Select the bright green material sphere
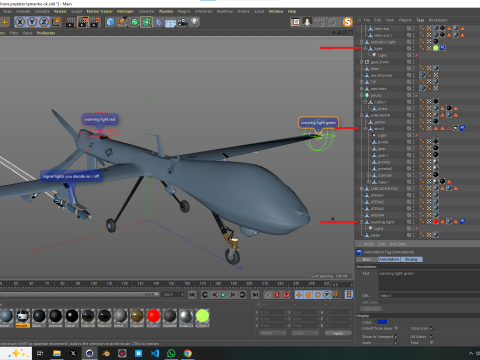 pos(202,316)
